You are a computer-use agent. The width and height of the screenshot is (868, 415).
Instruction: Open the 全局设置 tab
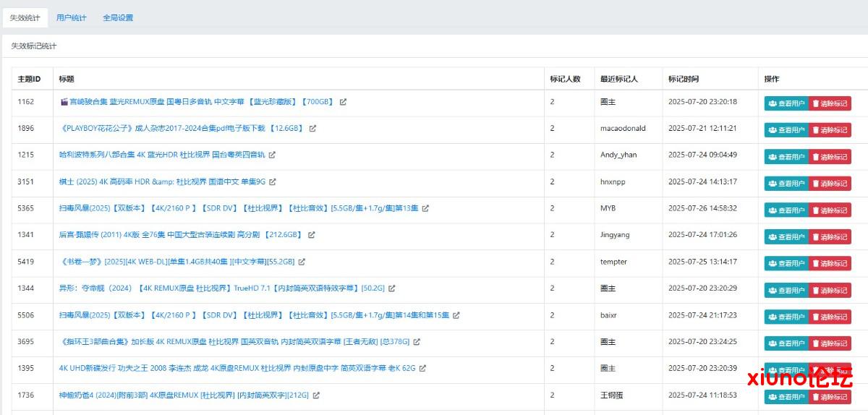tap(118, 17)
